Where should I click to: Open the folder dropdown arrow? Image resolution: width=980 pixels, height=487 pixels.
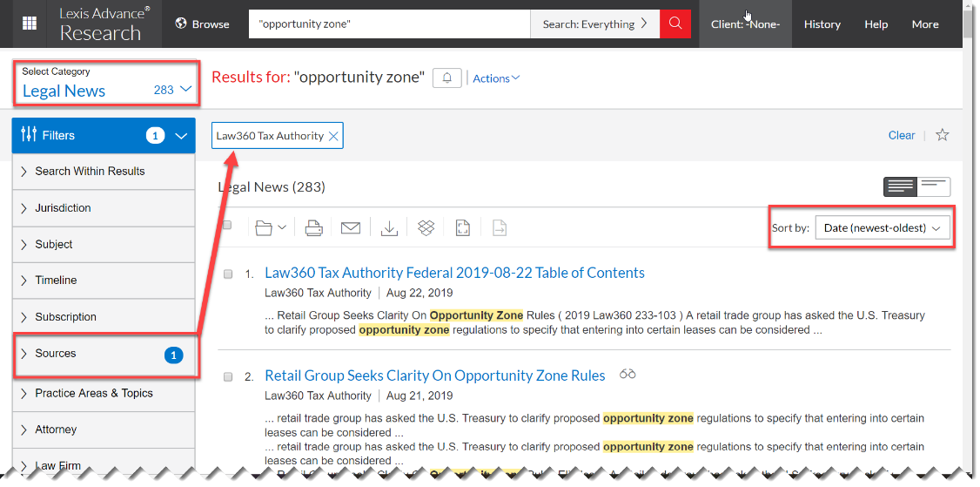tap(282, 228)
